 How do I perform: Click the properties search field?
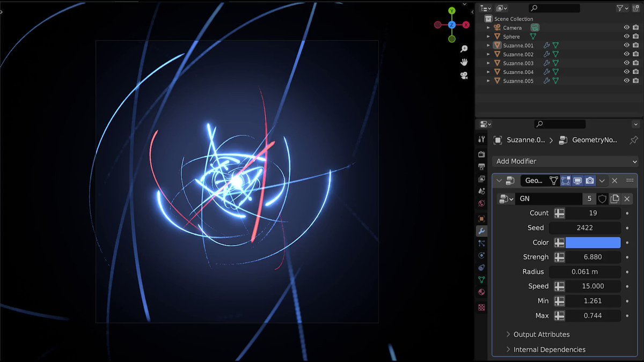point(560,124)
